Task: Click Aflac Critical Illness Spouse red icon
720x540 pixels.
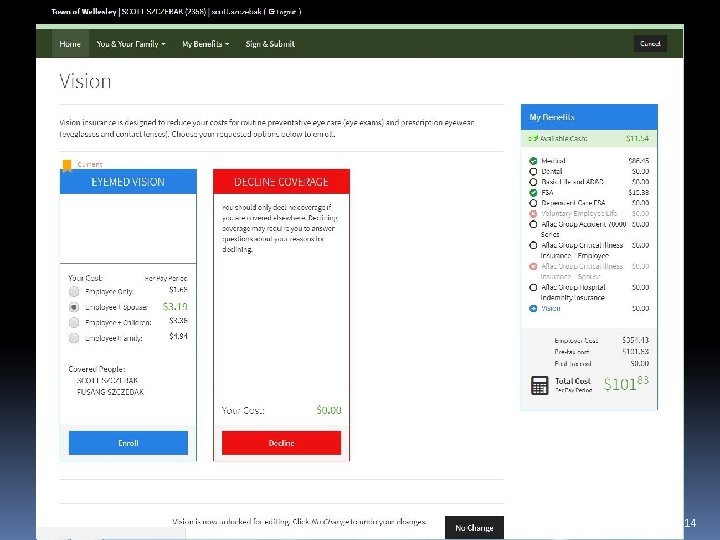Action: [x=533, y=266]
